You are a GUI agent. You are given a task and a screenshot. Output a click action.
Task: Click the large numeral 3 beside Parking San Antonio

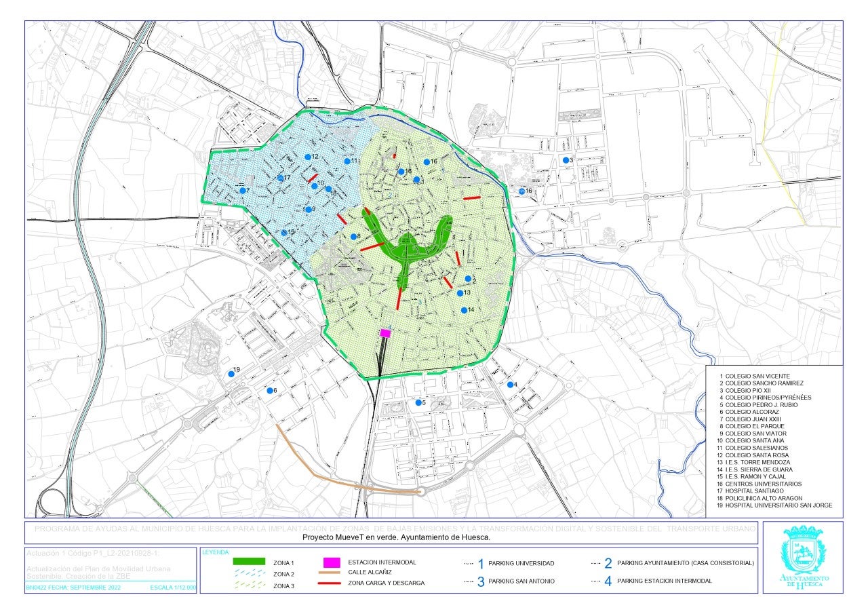(x=481, y=581)
